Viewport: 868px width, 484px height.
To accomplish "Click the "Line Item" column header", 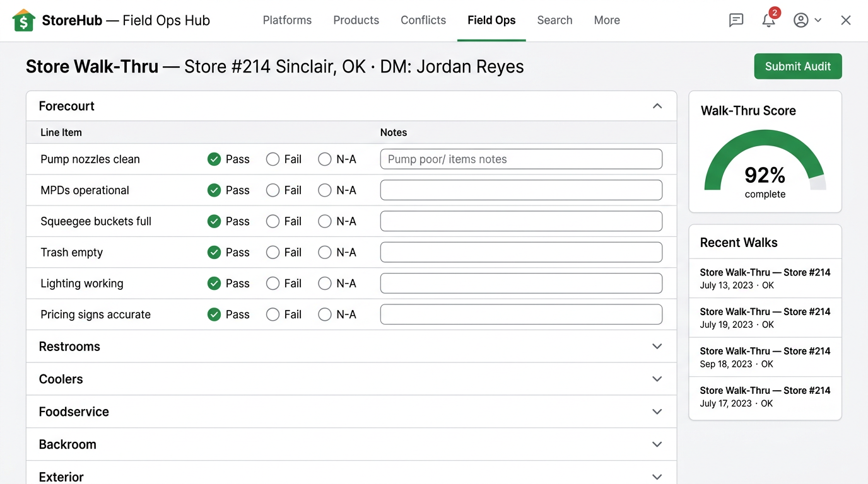I will coord(61,132).
